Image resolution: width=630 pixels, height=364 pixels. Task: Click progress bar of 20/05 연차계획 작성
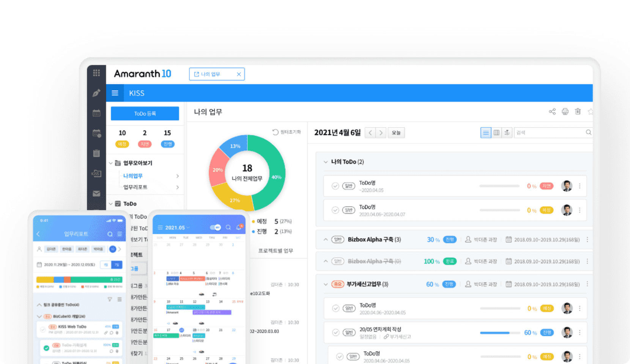pos(500,333)
